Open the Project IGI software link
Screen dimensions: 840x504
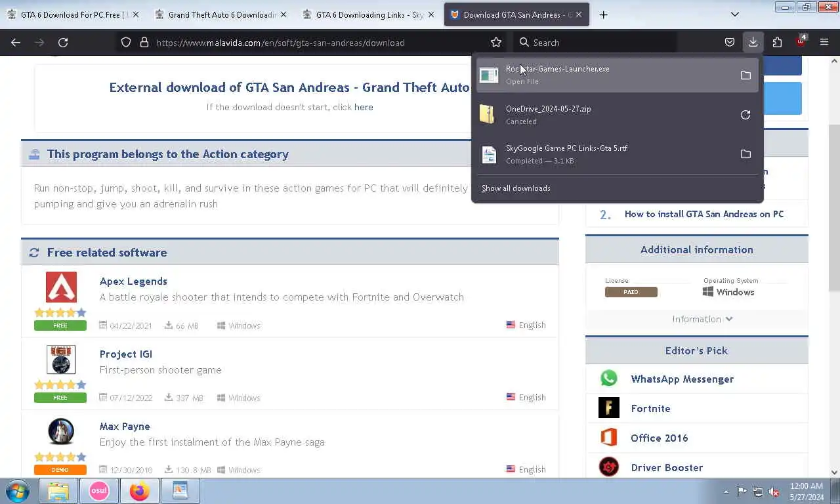click(126, 354)
